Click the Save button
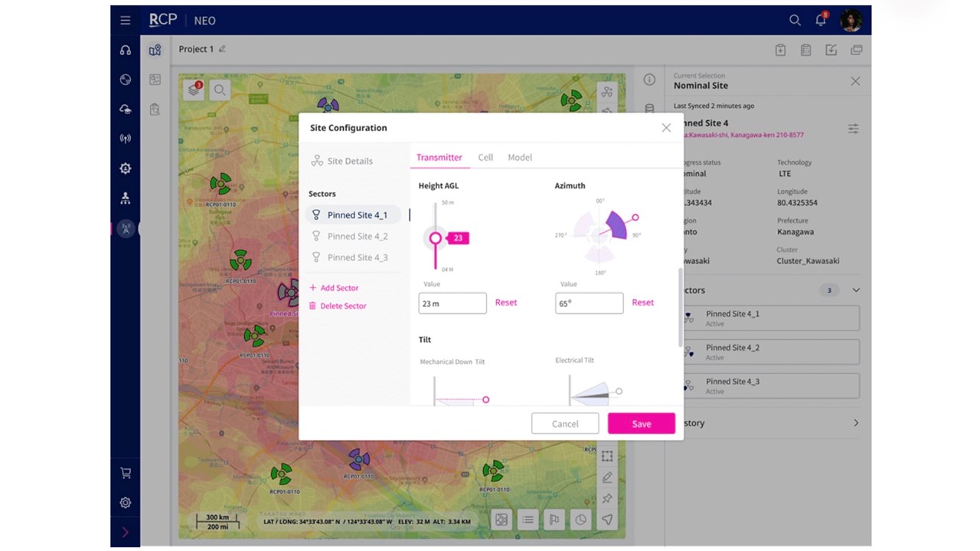 click(641, 424)
